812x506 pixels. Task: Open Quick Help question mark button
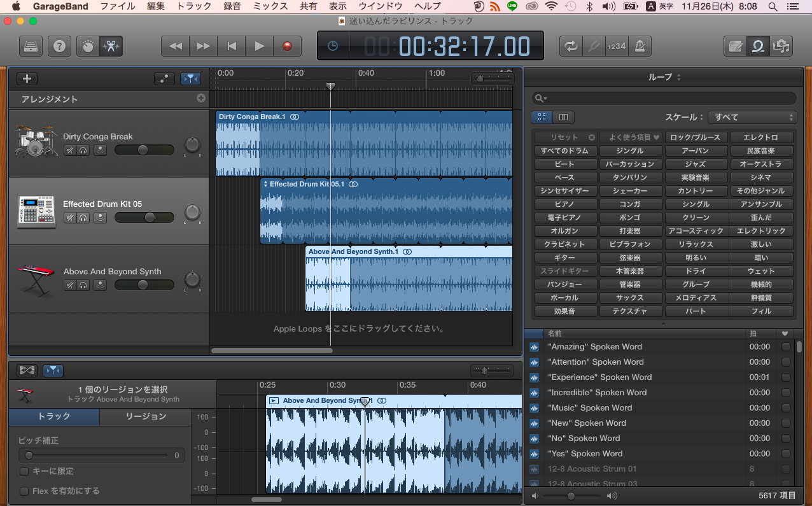click(59, 46)
